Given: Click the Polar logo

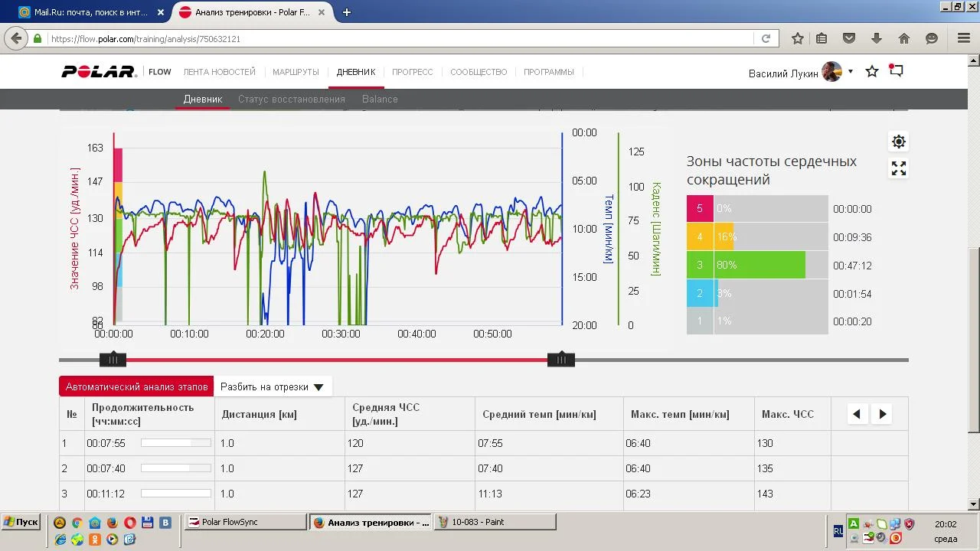Looking at the screenshot, I should point(99,72).
